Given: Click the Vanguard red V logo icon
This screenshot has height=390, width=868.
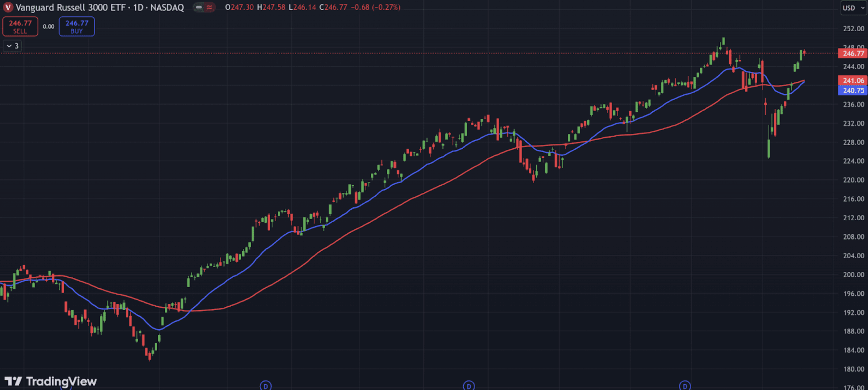Looking at the screenshot, I should click(x=8, y=7).
